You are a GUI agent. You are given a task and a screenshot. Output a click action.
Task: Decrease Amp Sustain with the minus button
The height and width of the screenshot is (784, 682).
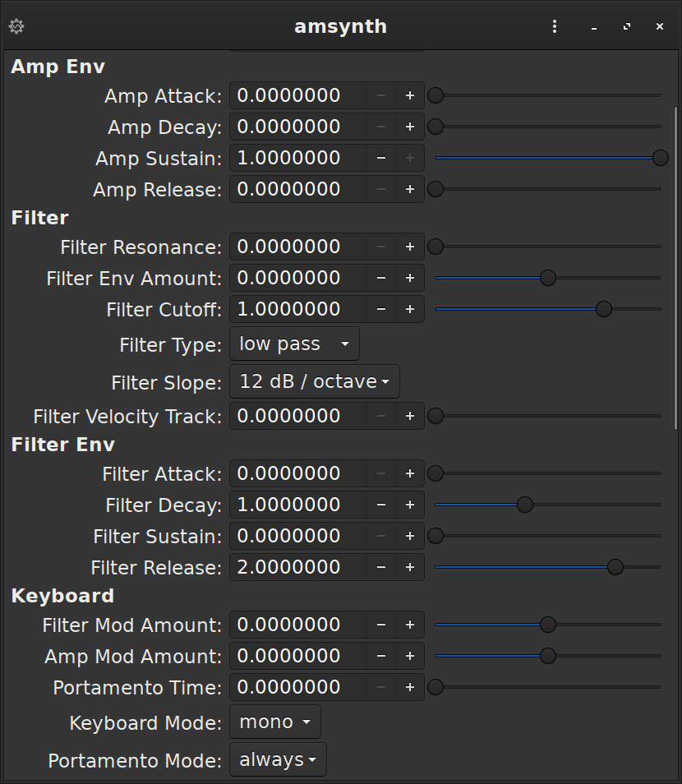381,159
